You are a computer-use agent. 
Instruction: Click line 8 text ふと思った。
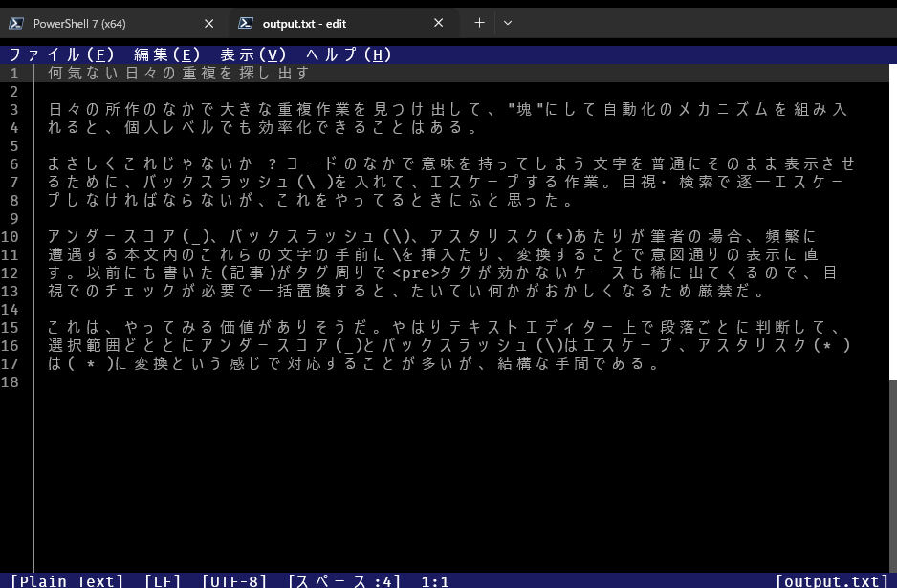click(x=522, y=200)
